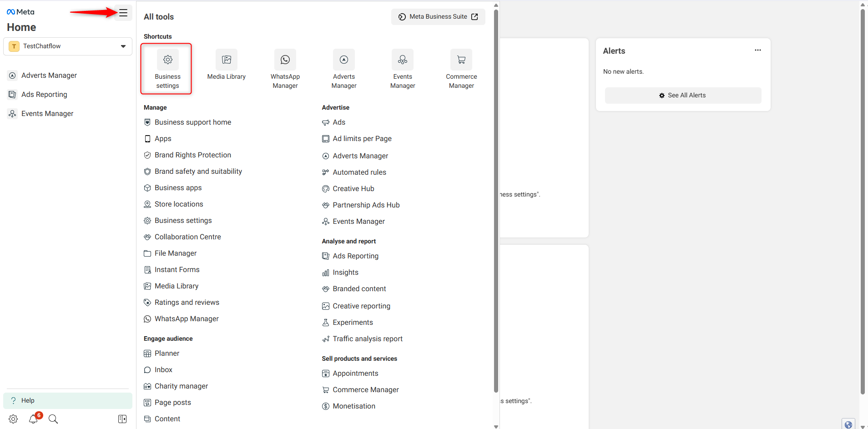This screenshot has height=429, width=868.
Task: Open notifications bell with 6 badge
Action: pyautogui.click(x=33, y=419)
